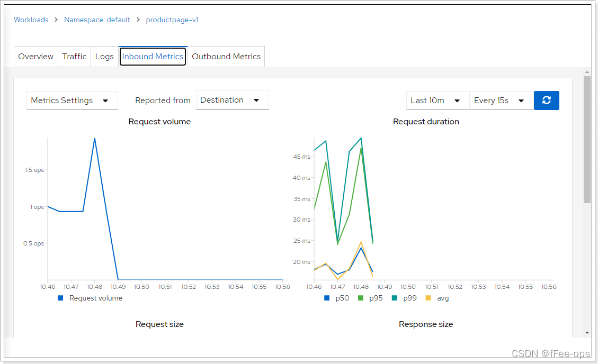Screen dimensions: 598x364
Task: Toggle the p95 legend swatch
Action: (361, 298)
